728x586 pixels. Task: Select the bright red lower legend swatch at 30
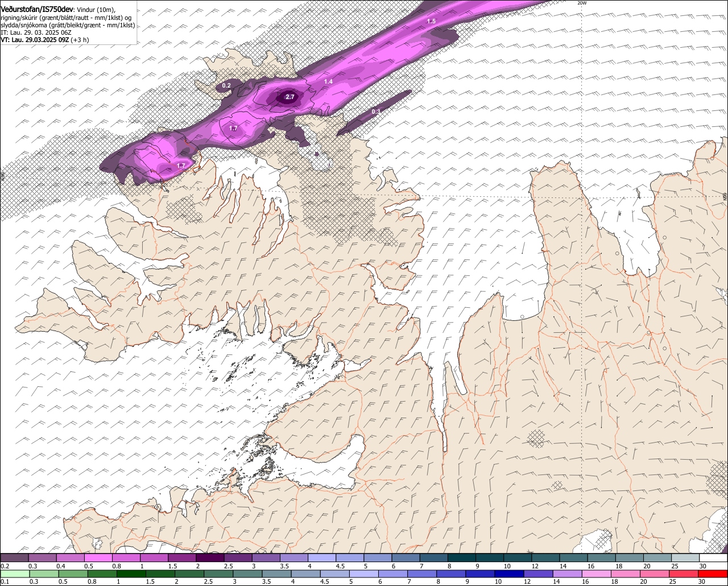(x=714, y=574)
